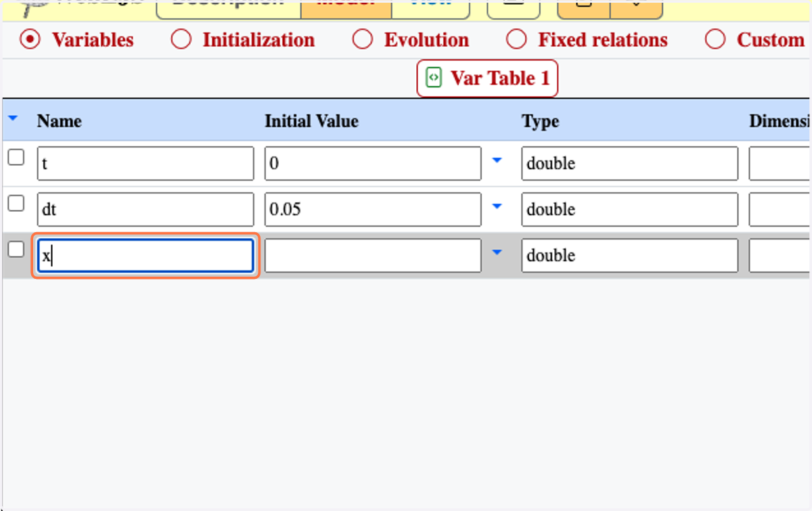
Task: Click the Type field of variable x
Action: click(x=630, y=256)
